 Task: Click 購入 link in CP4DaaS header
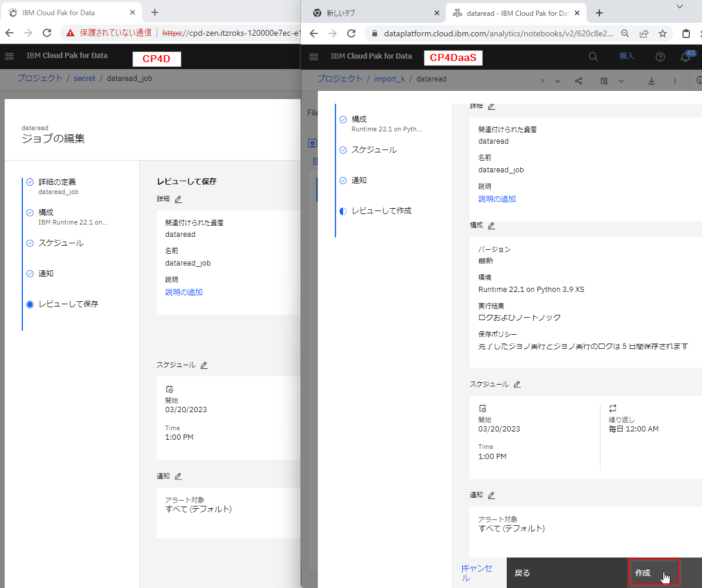[x=626, y=56]
